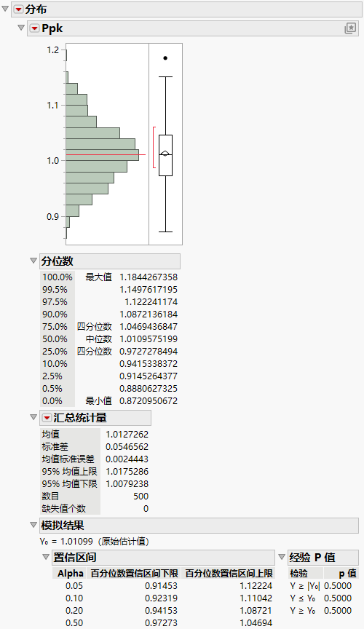Select the tallest histogram bar near 1.0
Image resolution: width=364 pixels, height=629 pixels.
[103, 155]
